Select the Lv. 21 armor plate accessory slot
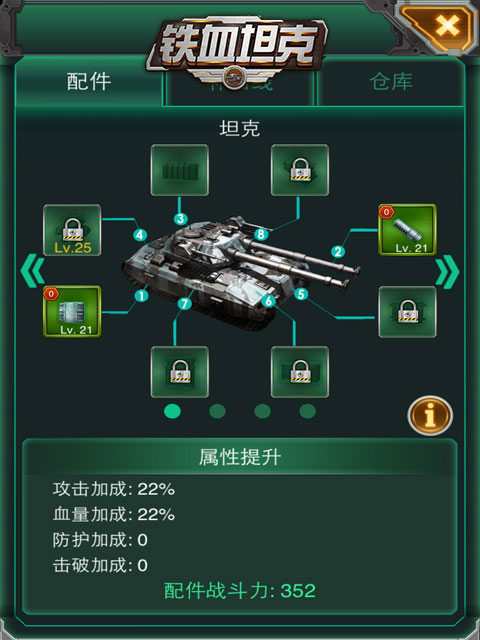The width and height of the screenshot is (480, 640). click(72, 311)
